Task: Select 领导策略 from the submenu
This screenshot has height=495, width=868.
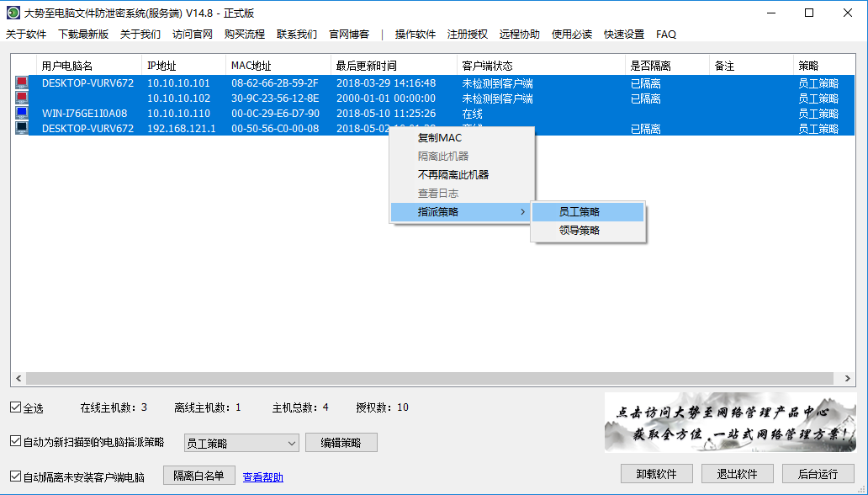Action: [580, 231]
